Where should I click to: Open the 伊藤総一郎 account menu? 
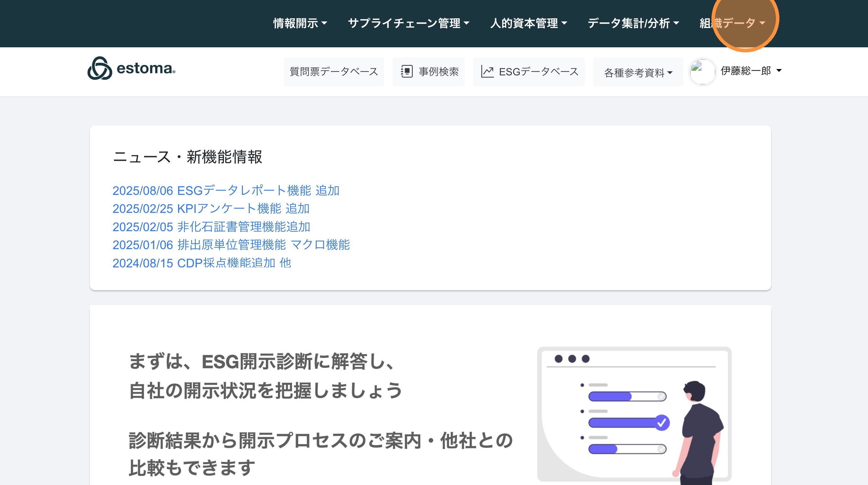[751, 71]
